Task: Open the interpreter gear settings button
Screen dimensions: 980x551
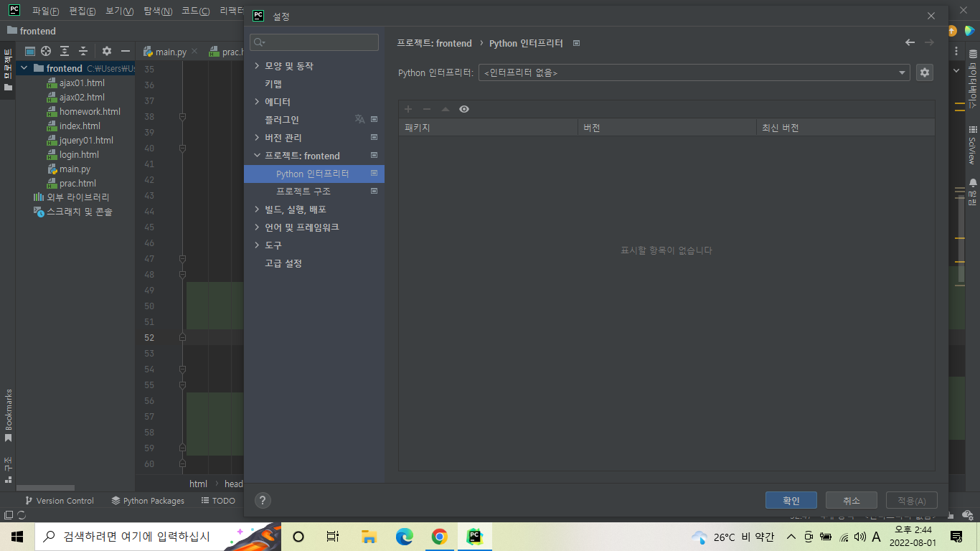Action: point(925,72)
